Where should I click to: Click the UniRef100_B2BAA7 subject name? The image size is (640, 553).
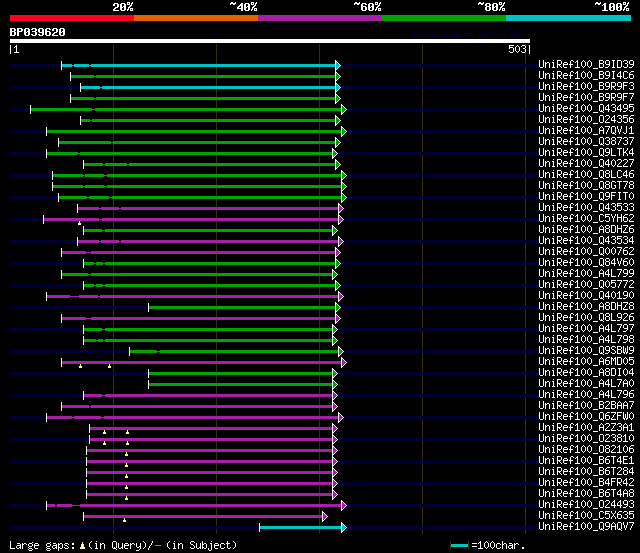tap(586, 406)
